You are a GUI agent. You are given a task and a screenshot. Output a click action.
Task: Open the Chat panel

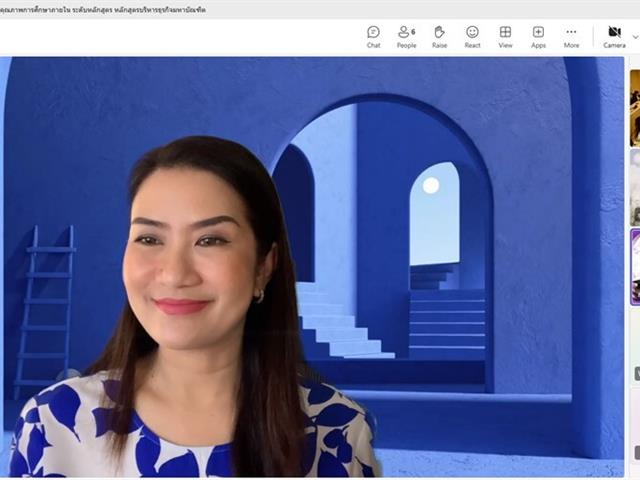tap(373, 37)
